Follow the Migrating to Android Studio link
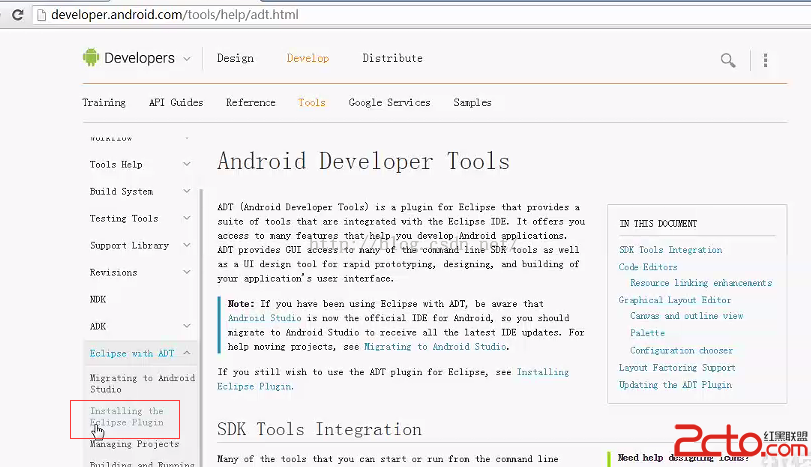 (435, 346)
